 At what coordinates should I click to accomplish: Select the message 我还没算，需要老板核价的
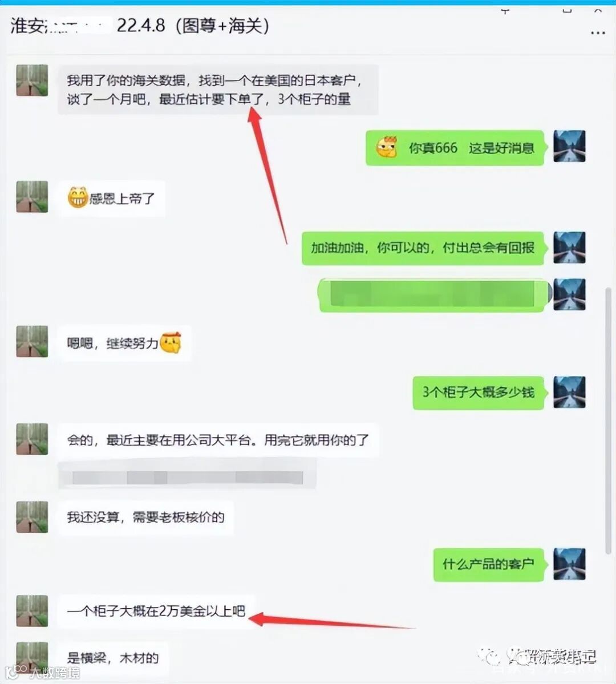point(145,518)
